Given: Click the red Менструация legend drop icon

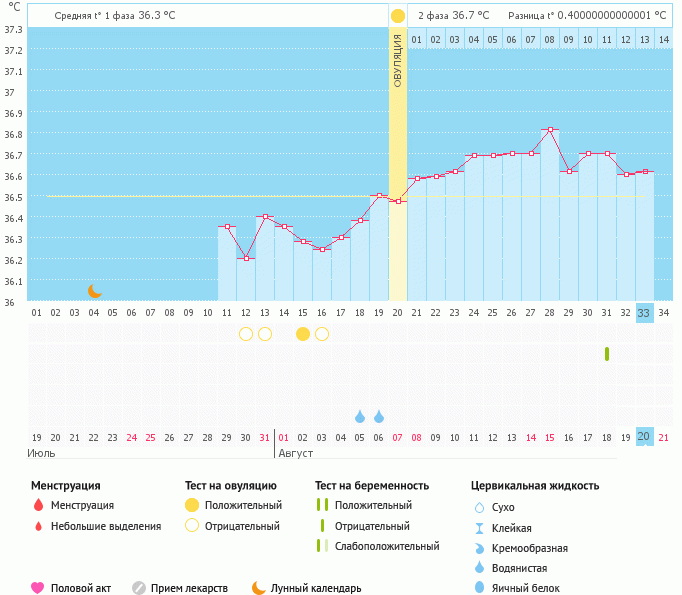Looking at the screenshot, I should click(x=38, y=506).
